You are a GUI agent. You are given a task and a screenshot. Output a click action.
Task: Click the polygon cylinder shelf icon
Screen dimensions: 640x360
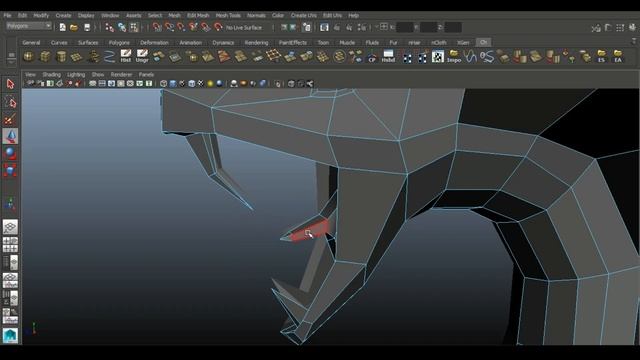coord(61,56)
